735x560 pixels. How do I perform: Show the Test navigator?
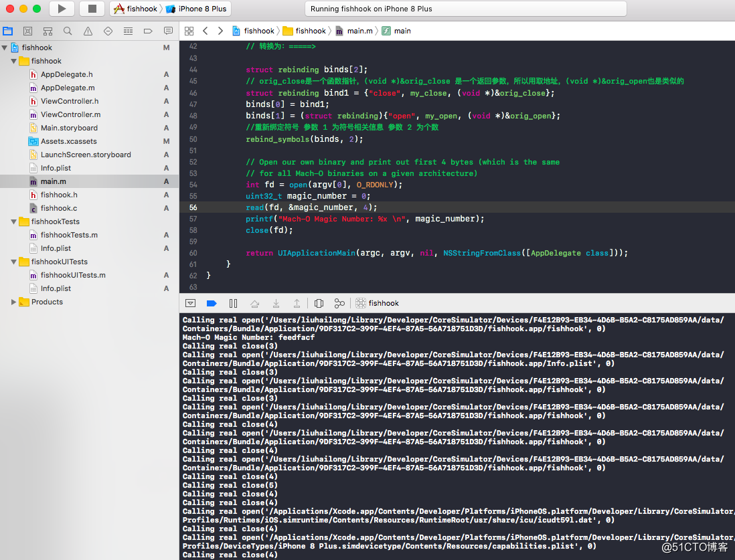108,31
